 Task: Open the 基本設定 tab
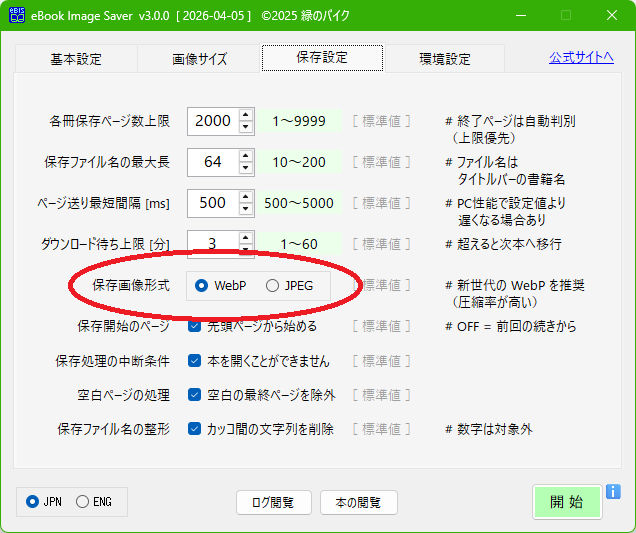click(76, 59)
